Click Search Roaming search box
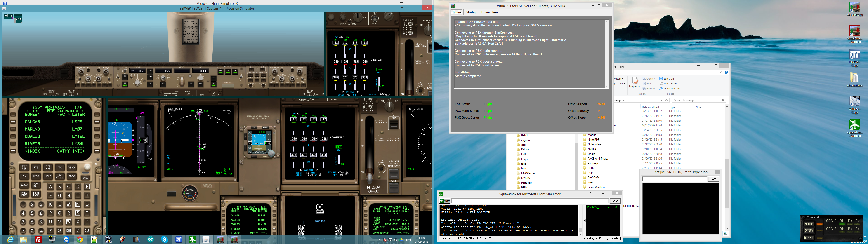Screen dimensions: 868x244 (699, 100)
